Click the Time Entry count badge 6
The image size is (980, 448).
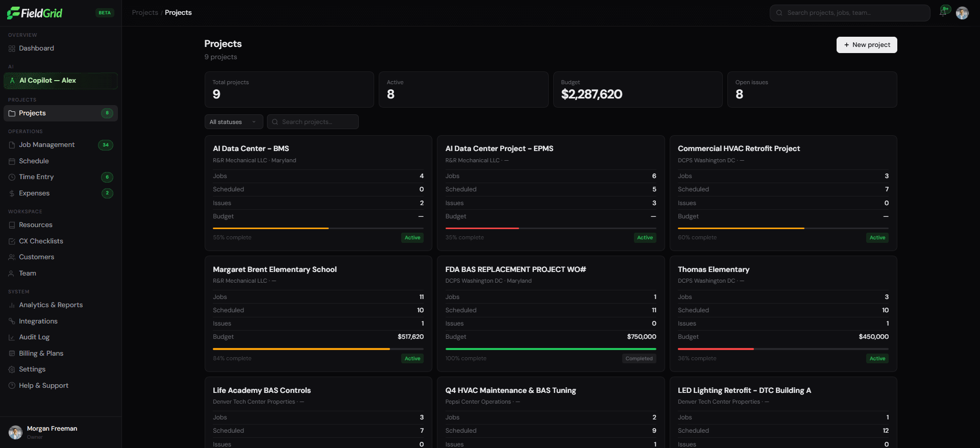pos(107,177)
